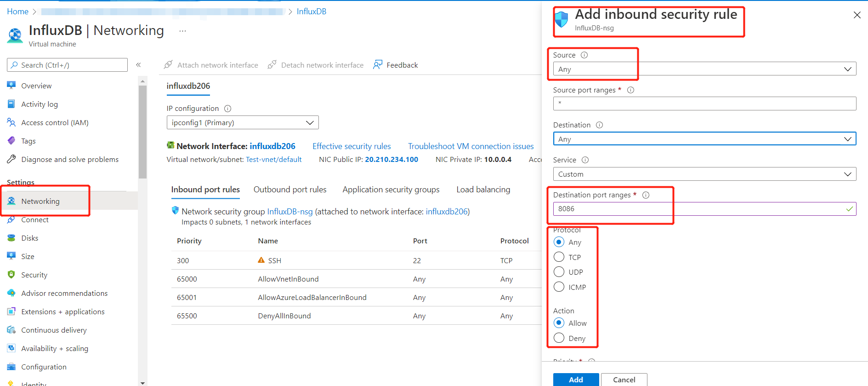Sort by Priority column header
The width and height of the screenshot is (868, 386).
(x=189, y=241)
